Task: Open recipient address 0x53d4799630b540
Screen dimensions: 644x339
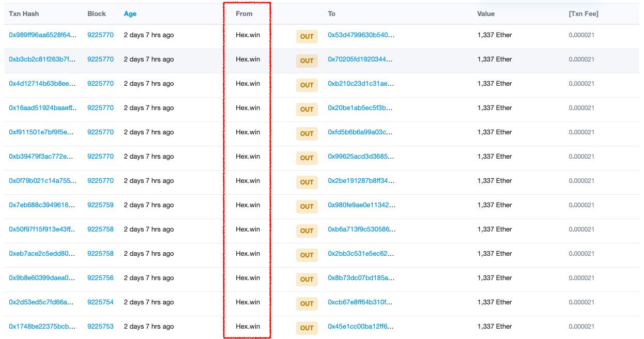Action: coord(361,35)
